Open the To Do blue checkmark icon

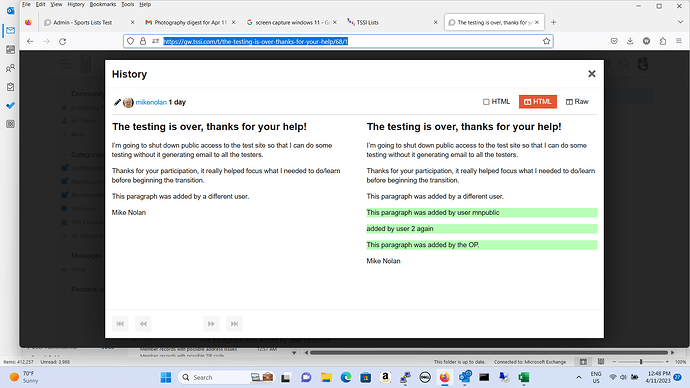coord(11,106)
